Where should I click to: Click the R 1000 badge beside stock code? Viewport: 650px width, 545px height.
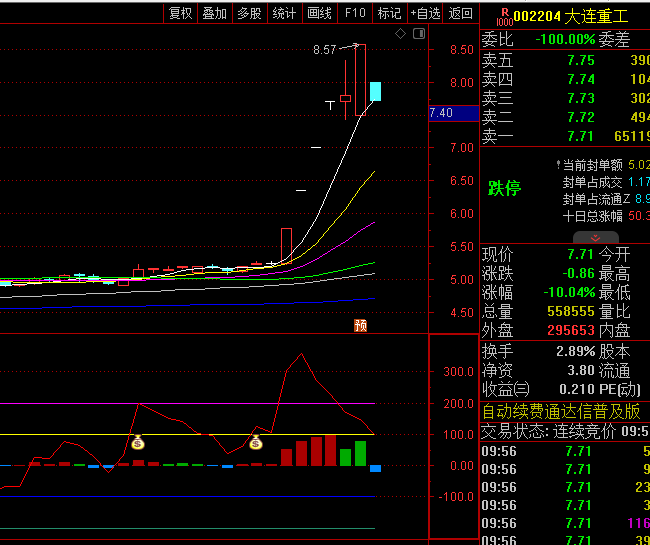tap(503, 14)
